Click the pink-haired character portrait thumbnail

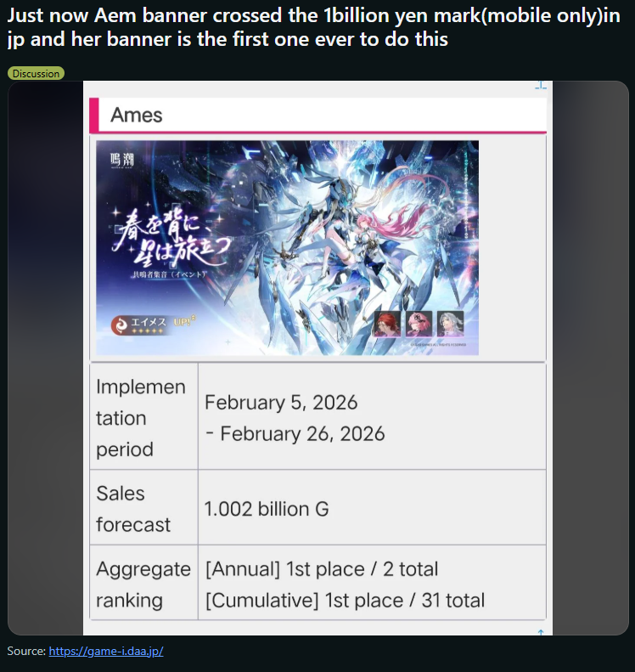pyautogui.click(x=419, y=324)
